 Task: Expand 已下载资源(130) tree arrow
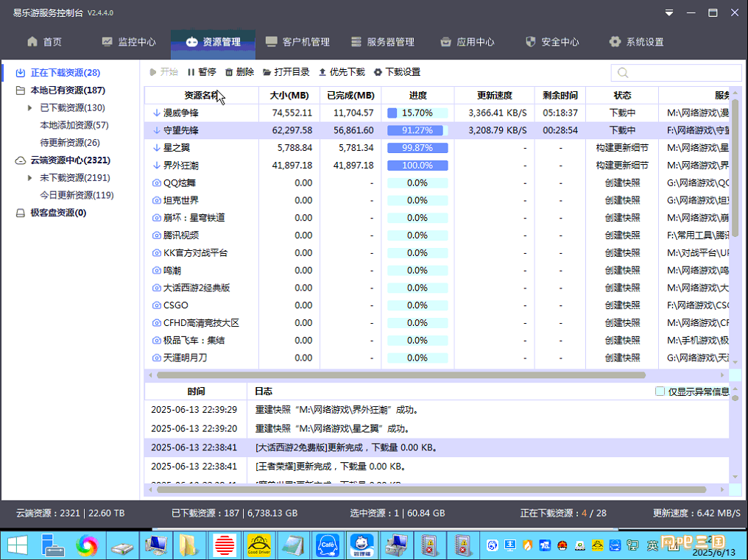[30, 107]
